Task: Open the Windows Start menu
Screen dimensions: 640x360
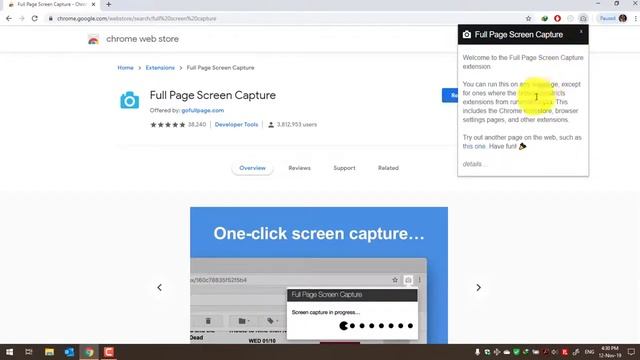Action: click(x=9, y=352)
